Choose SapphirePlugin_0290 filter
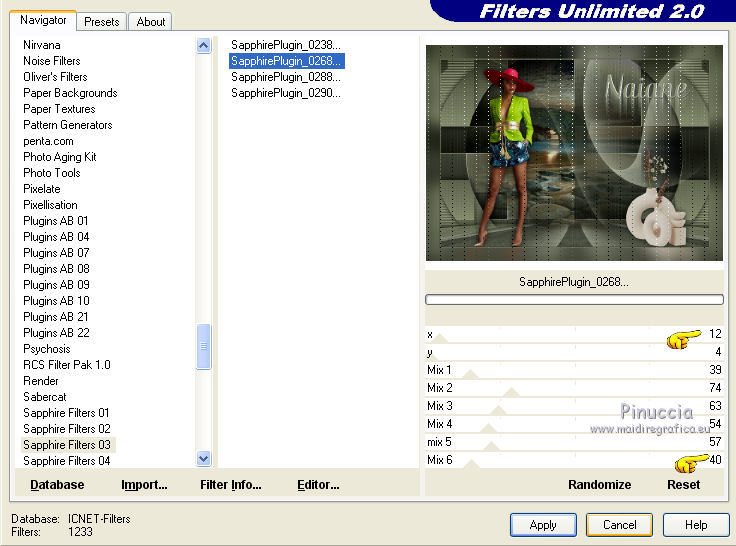Screen dimensions: 736x546 click(286, 93)
